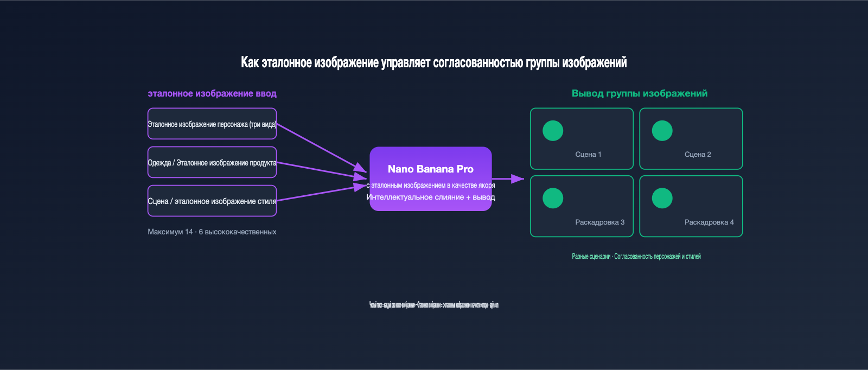This screenshot has height=370, width=868.
Task: Click the tiny footer text line at the bottom
Action: [434, 305]
